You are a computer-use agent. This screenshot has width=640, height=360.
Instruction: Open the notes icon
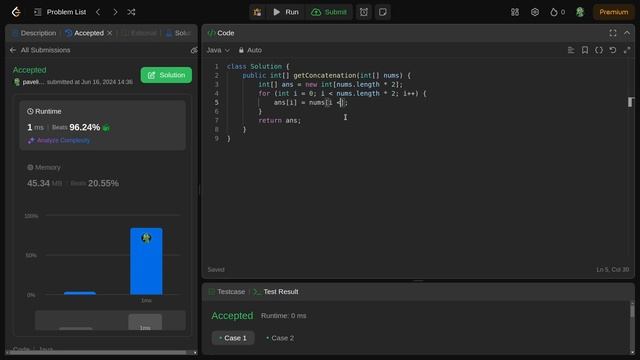pyautogui.click(x=382, y=12)
